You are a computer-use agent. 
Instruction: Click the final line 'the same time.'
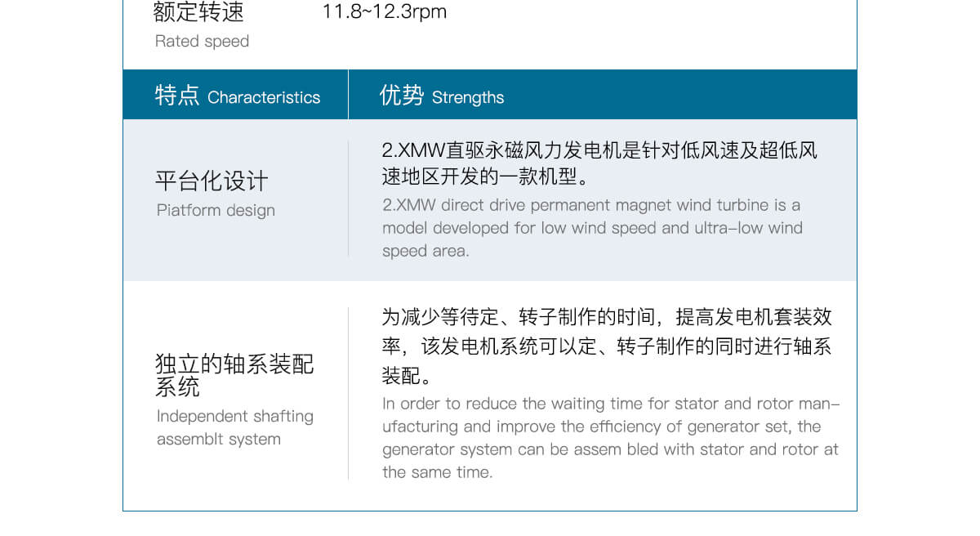(437, 472)
